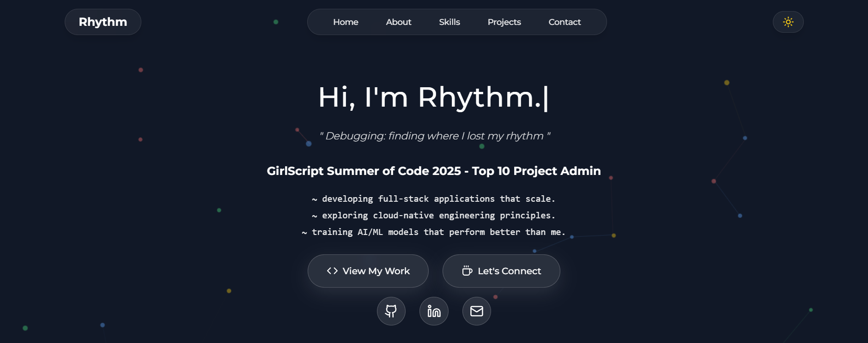
Task: Click the coffee cup icon in Let's Connect
Action: tap(467, 271)
